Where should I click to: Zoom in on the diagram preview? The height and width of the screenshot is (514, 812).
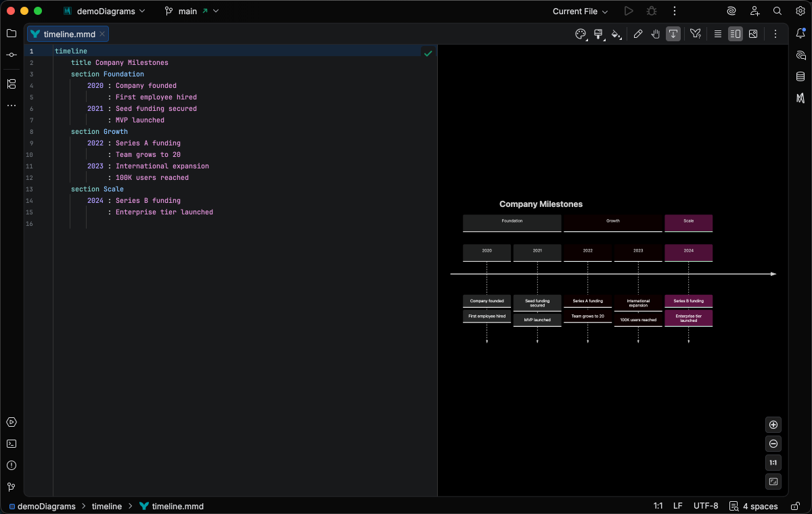click(773, 425)
